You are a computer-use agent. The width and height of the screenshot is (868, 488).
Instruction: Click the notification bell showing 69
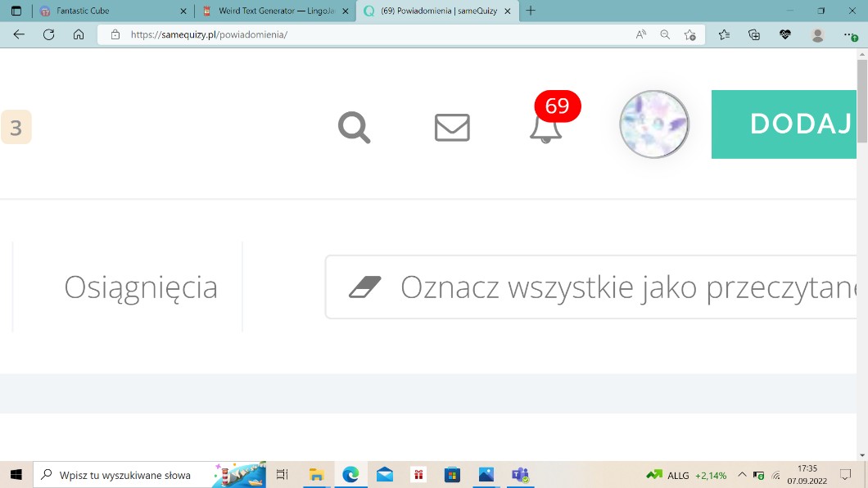click(546, 128)
